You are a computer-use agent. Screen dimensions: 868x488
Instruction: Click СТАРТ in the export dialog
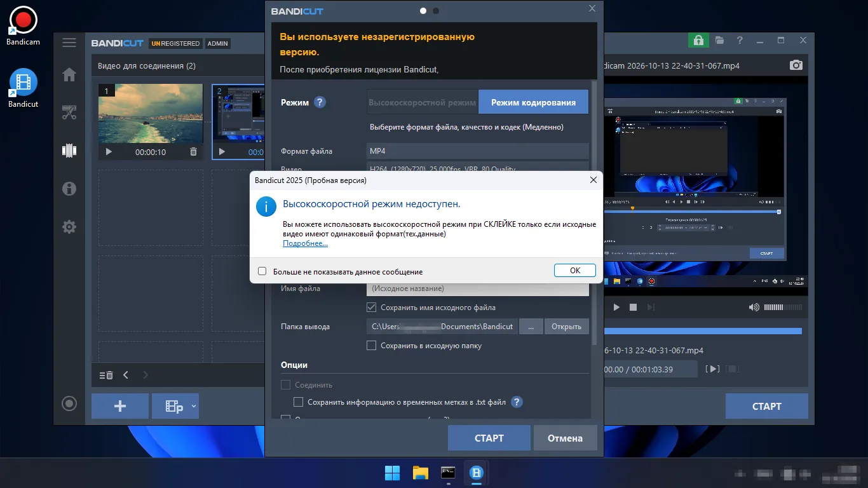(x=489, y=438)
